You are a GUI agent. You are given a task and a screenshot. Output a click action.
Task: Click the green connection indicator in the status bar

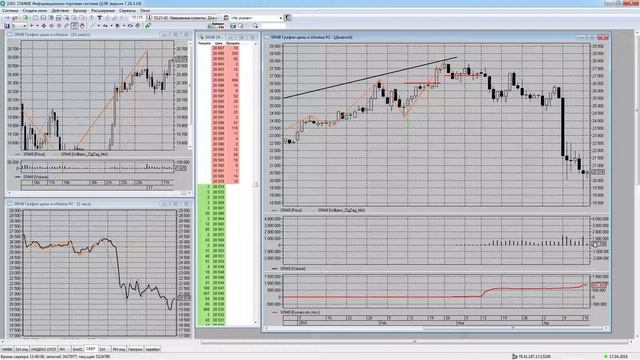(605, 357)
